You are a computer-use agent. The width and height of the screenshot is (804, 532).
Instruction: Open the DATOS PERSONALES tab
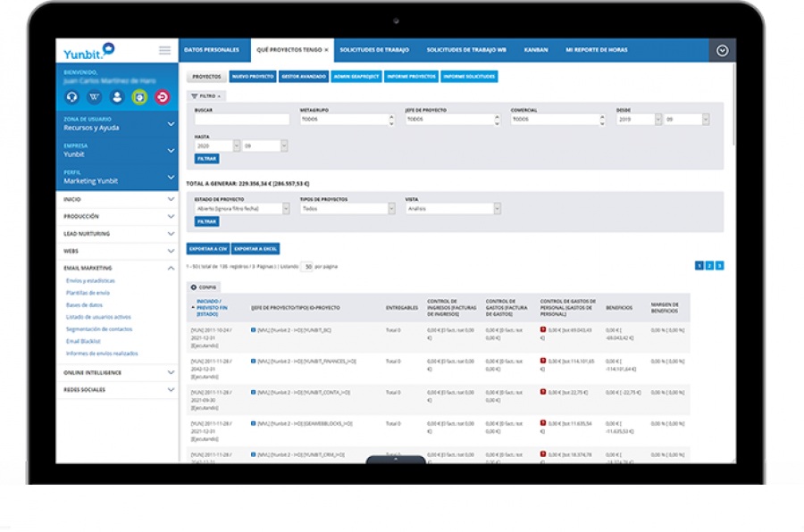point(212,50)
